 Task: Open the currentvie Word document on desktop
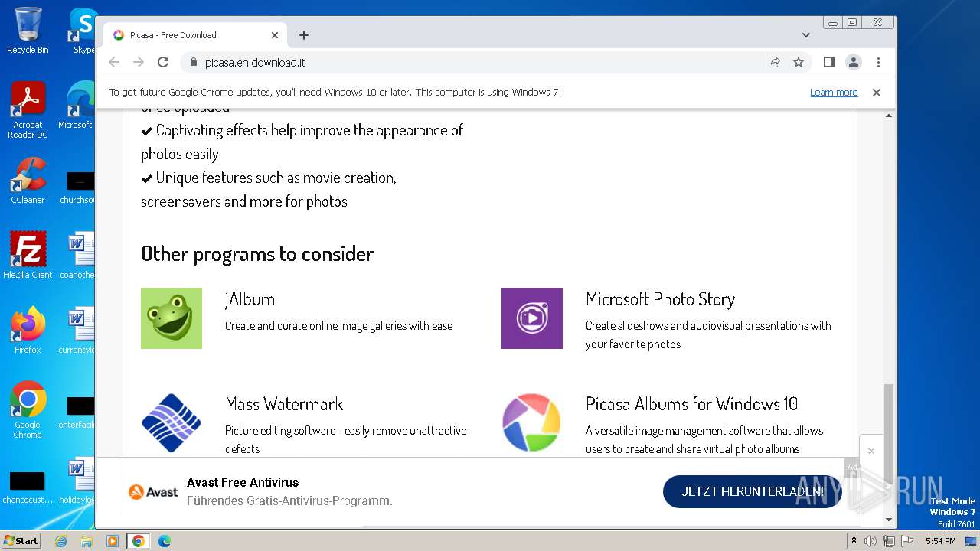coord(77,331)
